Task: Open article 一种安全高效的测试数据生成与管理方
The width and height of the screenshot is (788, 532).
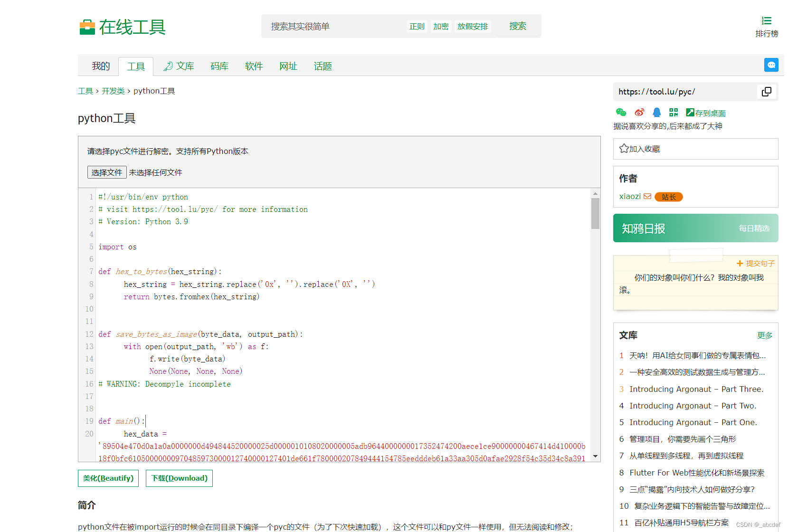Action: [x=697, y=372]
